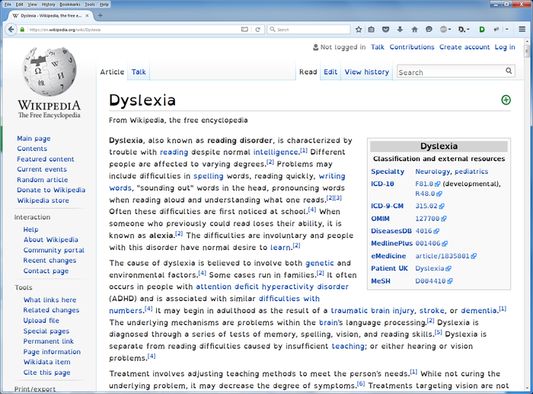Click the Permanent link in Tools
Viewport: 533px width, 394px height.
(48, 341)
